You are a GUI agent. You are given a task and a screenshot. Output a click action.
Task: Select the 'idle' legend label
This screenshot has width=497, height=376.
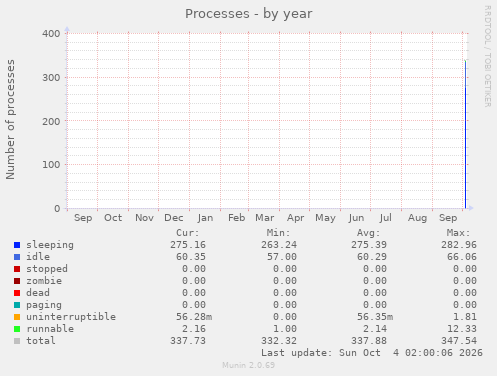pos(38,257)
